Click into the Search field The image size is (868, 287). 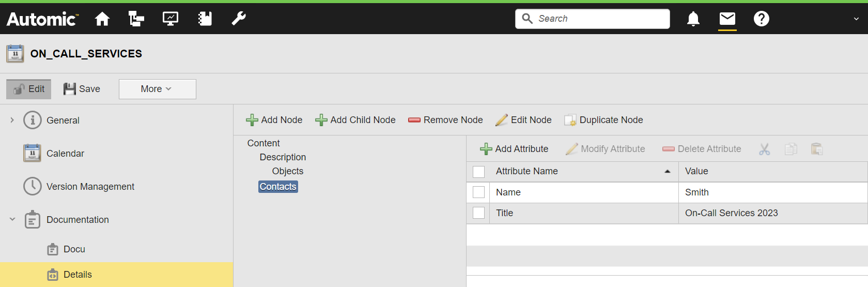[x=599, y=19]
